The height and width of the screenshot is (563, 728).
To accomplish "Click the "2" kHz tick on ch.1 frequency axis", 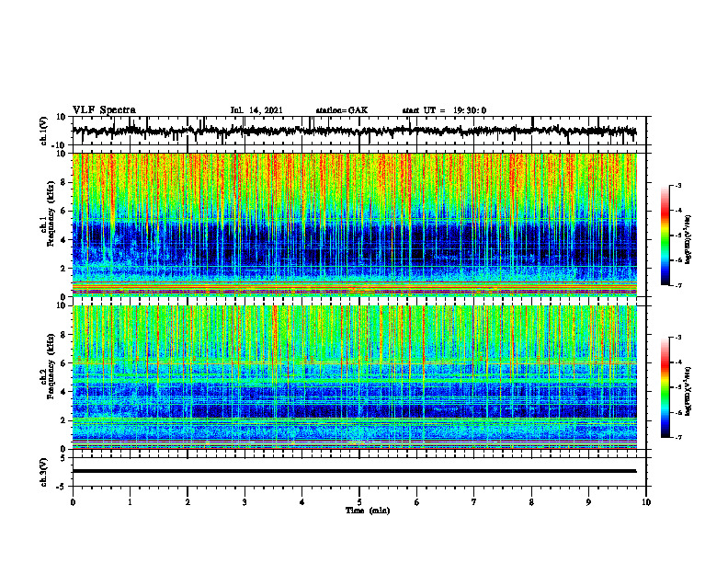I will pyautogui.click(x=64, y=268).
